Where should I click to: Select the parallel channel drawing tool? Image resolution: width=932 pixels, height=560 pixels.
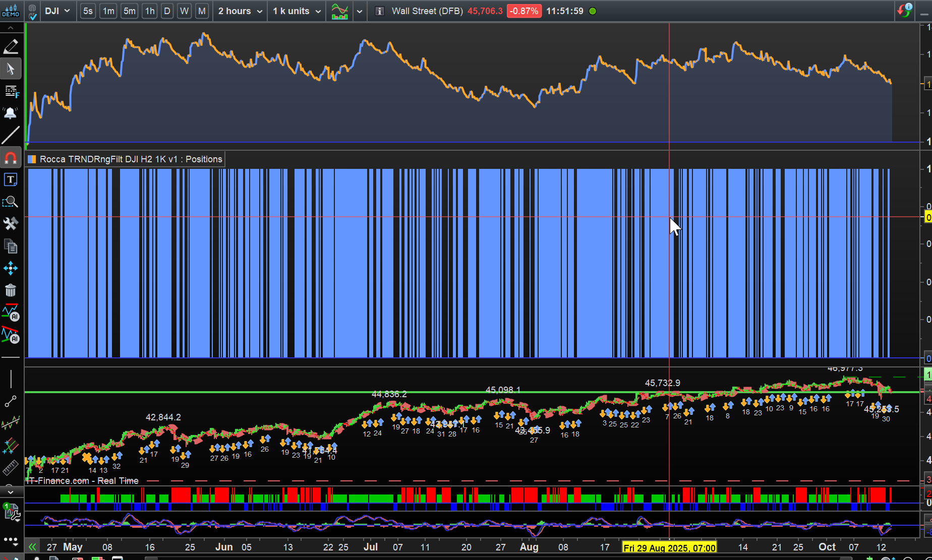coord(11,446)
